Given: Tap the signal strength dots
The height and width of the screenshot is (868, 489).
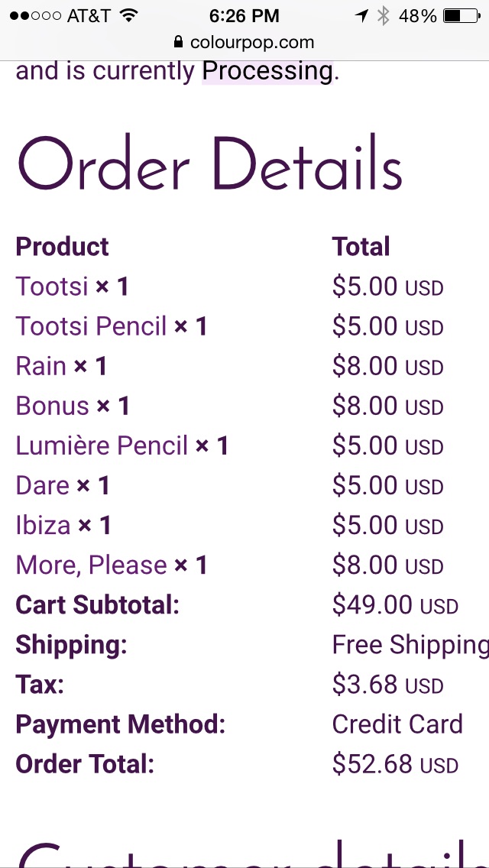Looking at the screenshot, I should tap(35, 16).
